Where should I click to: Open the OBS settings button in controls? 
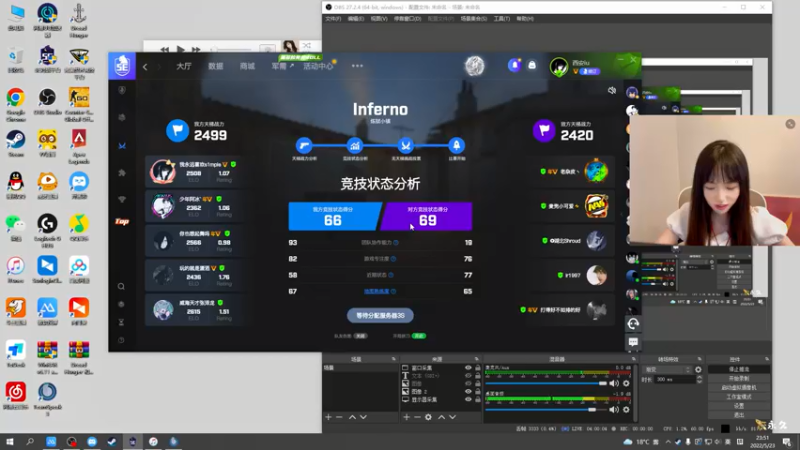(739, 406)
